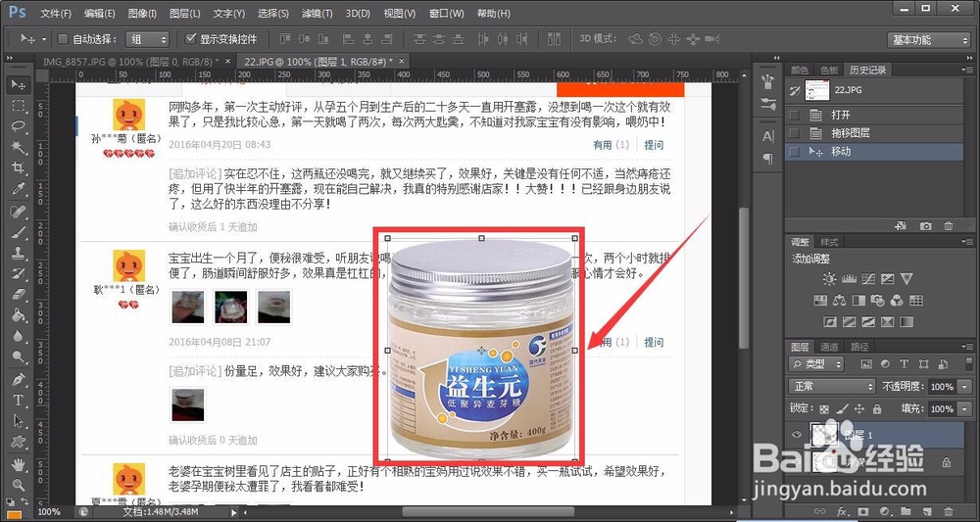Select the Zoom tool in the toolbox

18,484
